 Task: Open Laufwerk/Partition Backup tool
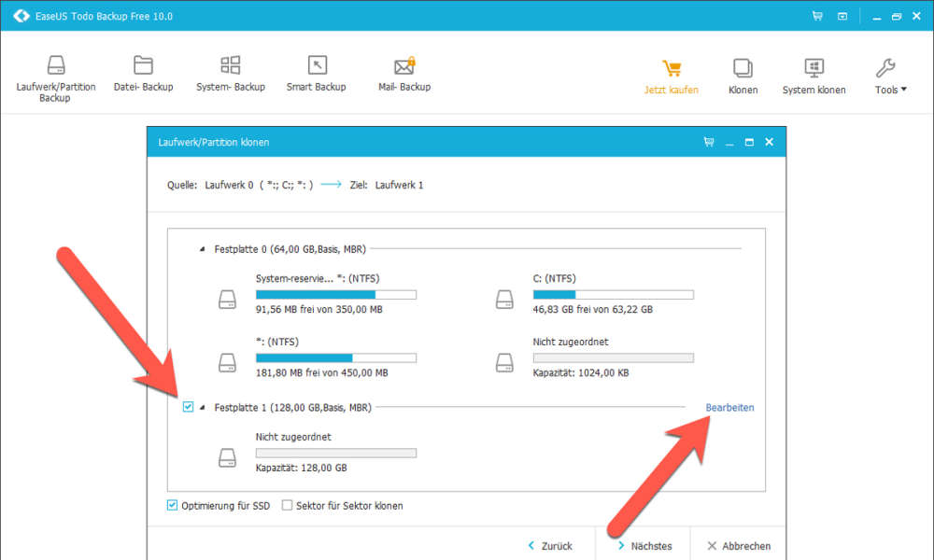(56, 78)
